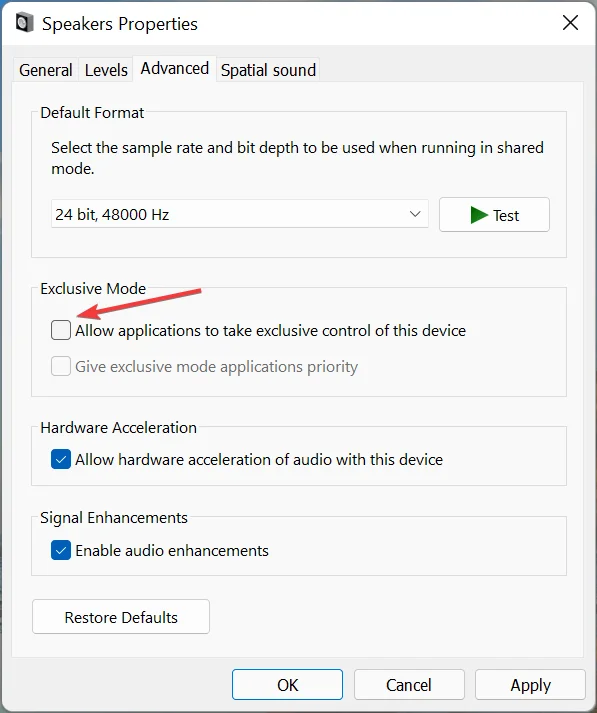Confirm with the OK button
597x713 pixels.
pyautogui.click(x=287, y=685)
